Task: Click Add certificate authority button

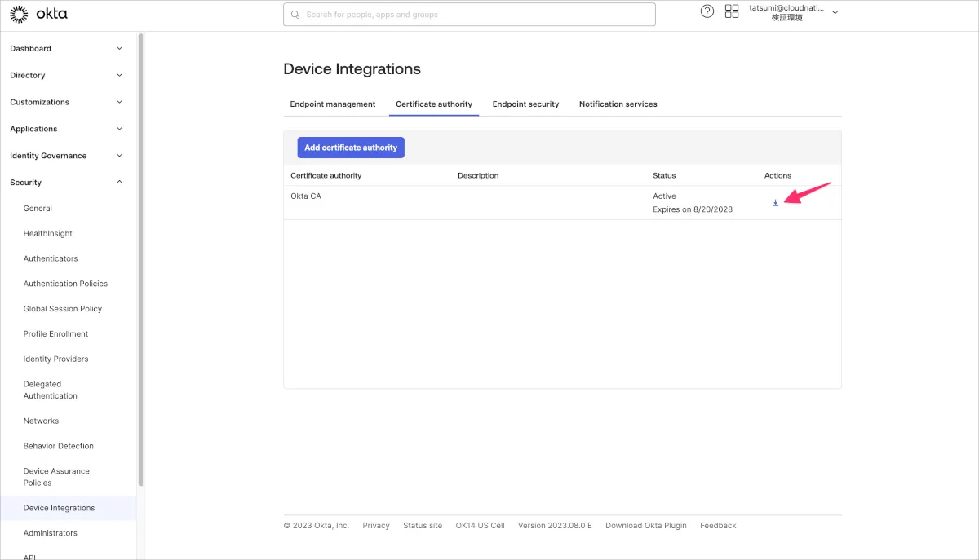Action: (x=351, y=148)
